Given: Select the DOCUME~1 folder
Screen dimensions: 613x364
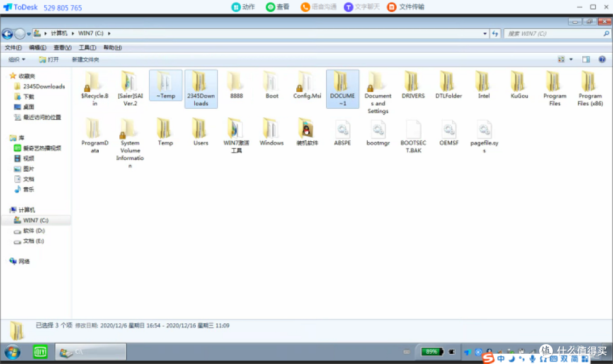Looking at the screenshot, I should pos(342,88).
